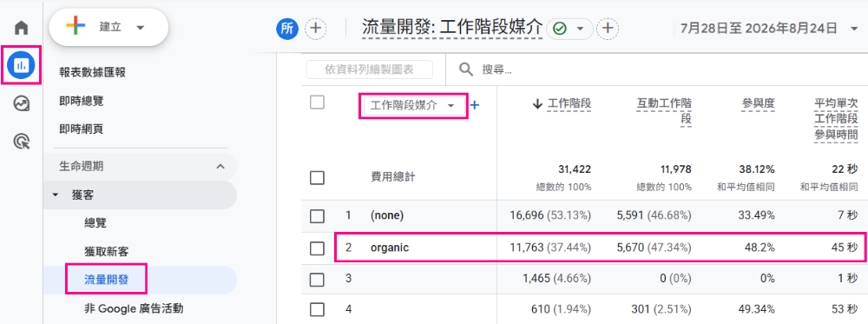This screenshot has height=324, width=868.
Task: Open the 建立 dropdown arrow
Action: [x=140, y=28]
